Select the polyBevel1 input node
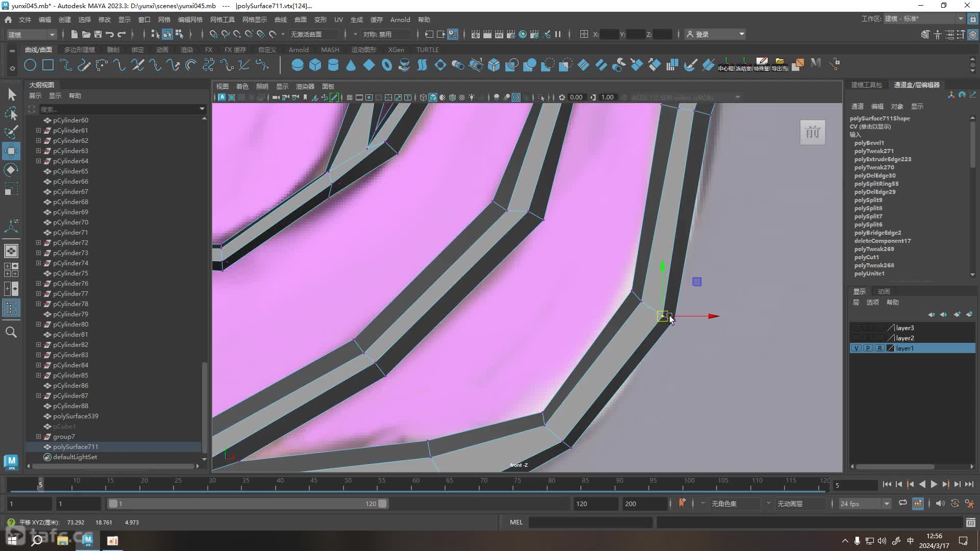The image size is (980, 551). click(869, 143)
